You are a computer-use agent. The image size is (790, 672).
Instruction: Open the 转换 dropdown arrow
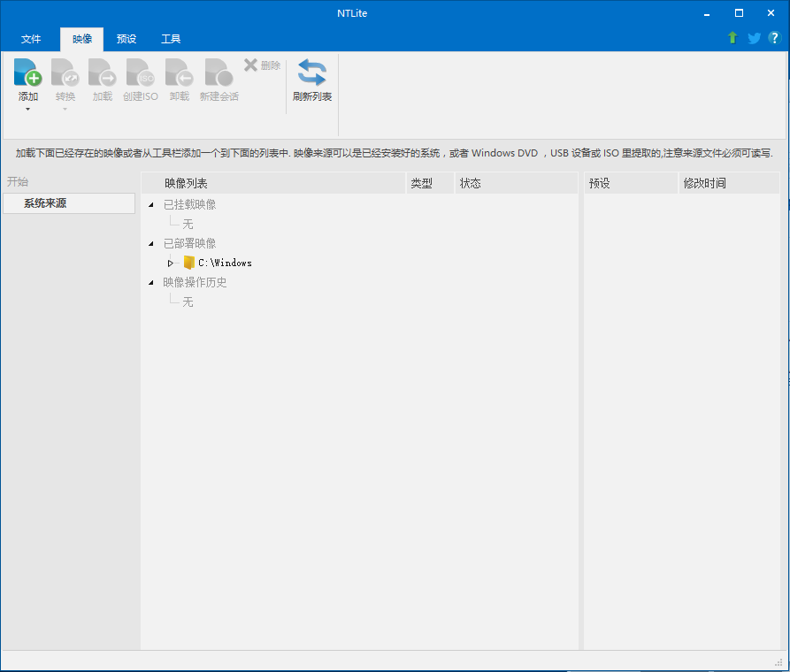[x=65, y=110]
